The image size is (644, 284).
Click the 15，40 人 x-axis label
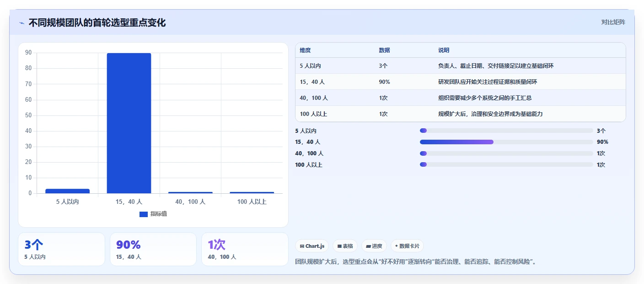pos(129,202)
